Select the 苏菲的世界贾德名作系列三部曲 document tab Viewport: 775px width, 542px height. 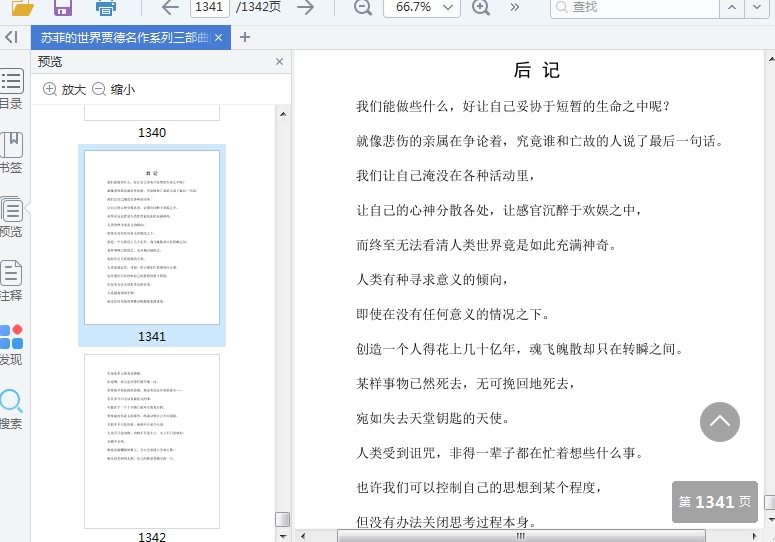[124, 38]
